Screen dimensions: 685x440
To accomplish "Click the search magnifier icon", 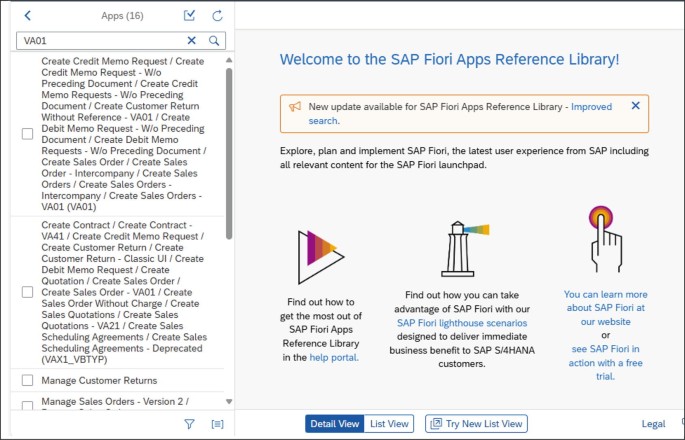I will click(x=213, y=40).
